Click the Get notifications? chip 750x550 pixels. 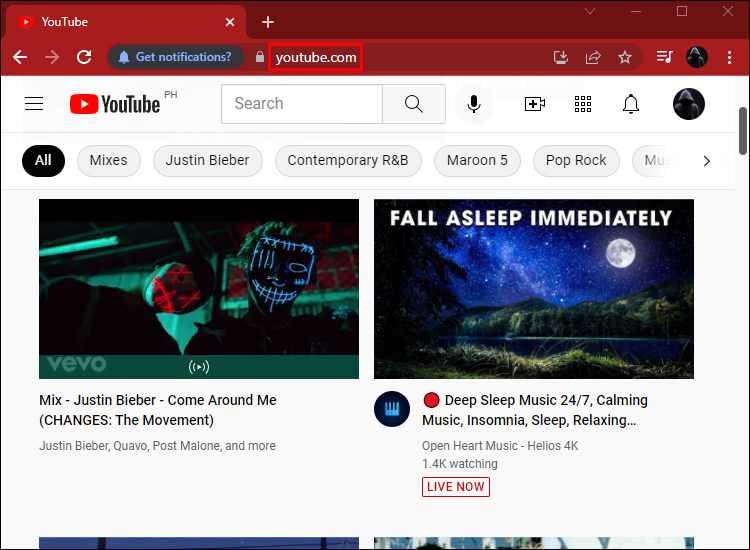(176, 57)
